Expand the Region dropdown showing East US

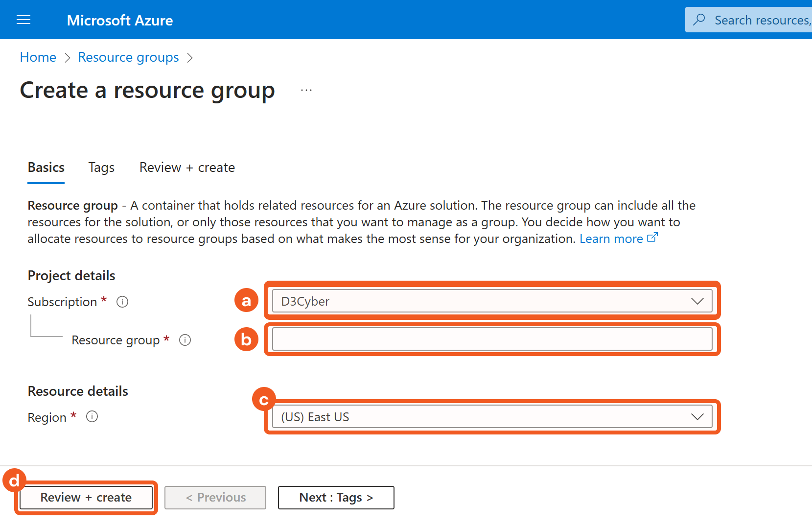[492, 417]
